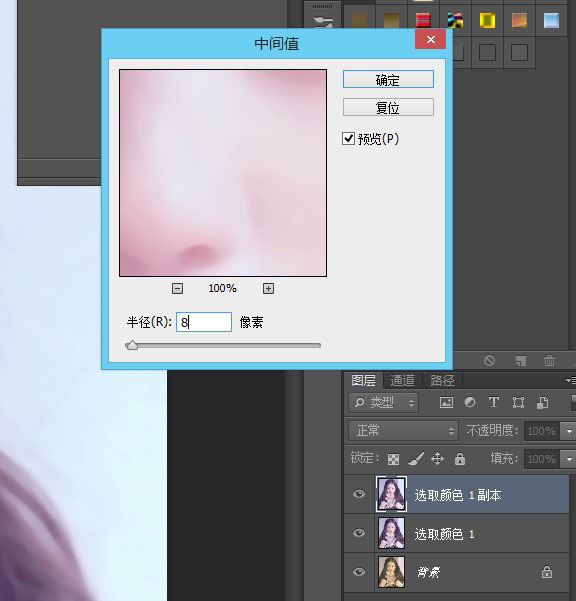Switch to the 图层 Layers tab
The width and height of the screenshot is (576, 601).
coord(363,380)
